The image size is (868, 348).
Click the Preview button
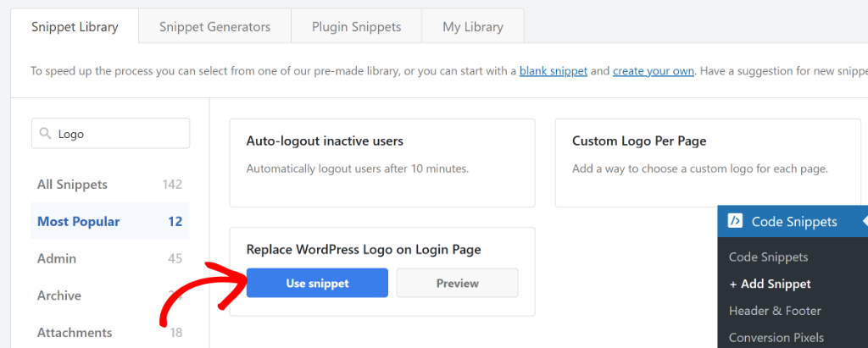[x=457, y=284]
